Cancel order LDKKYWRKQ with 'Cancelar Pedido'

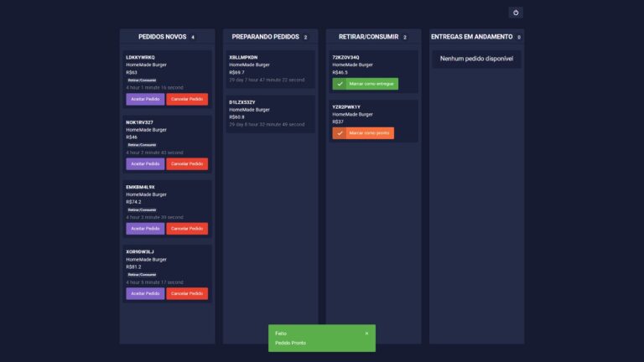tap(187, 99)
